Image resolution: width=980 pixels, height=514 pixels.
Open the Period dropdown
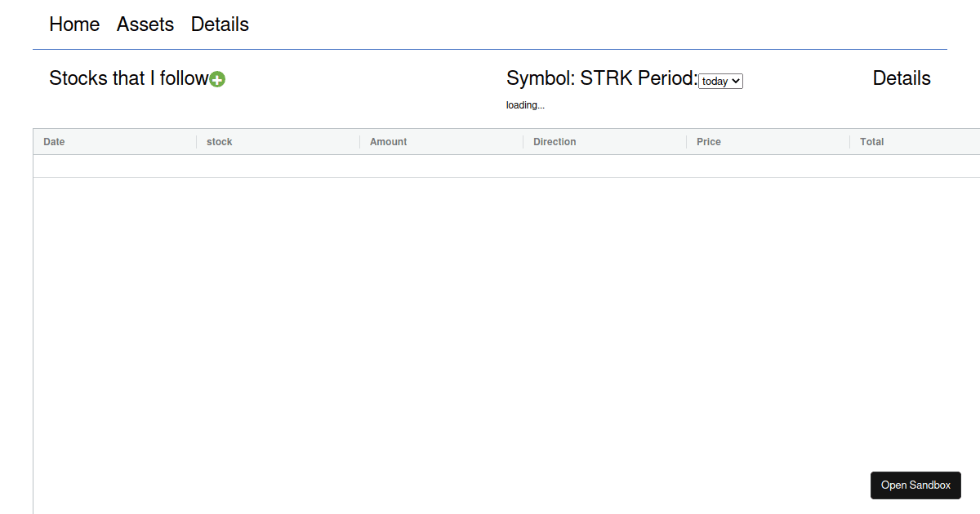click(x=720, y=81)
